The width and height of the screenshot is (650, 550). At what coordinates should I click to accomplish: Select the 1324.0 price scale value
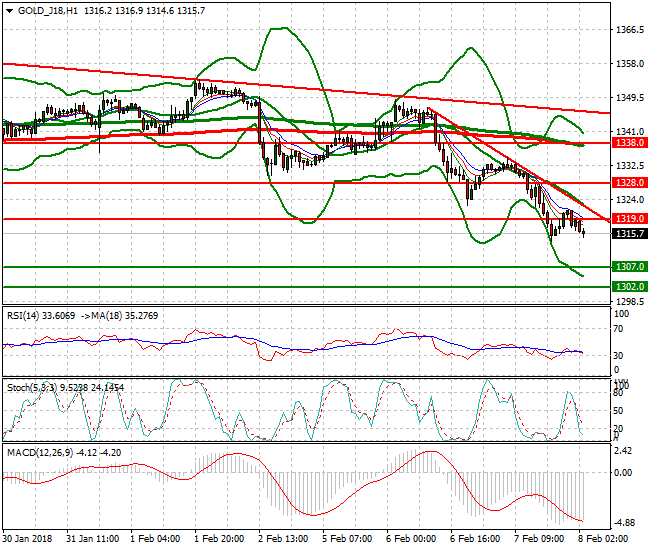click(x=630, y=200)
